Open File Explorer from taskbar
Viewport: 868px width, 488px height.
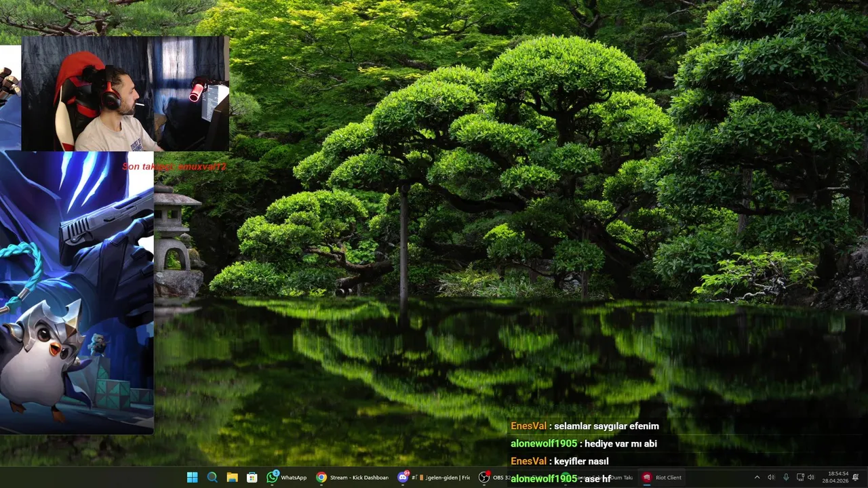[232, 477]
